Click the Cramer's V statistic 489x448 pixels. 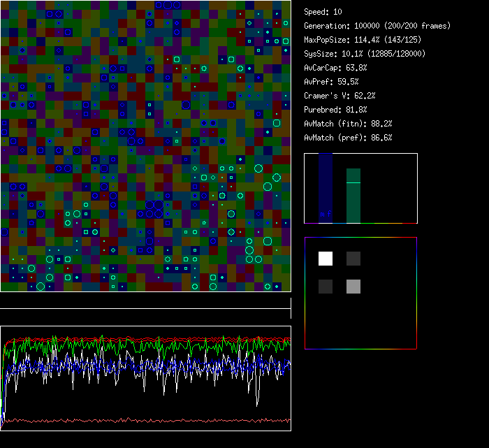[x=340, y=96]
